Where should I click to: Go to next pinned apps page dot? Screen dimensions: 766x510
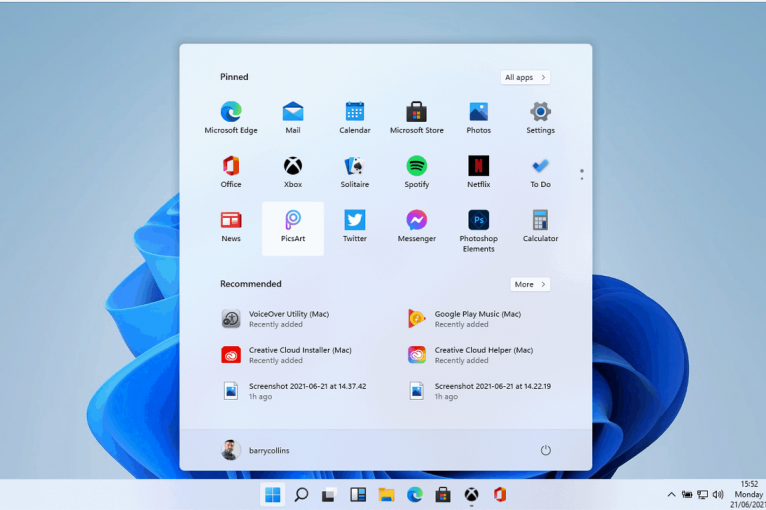click(x=581, y=178)
